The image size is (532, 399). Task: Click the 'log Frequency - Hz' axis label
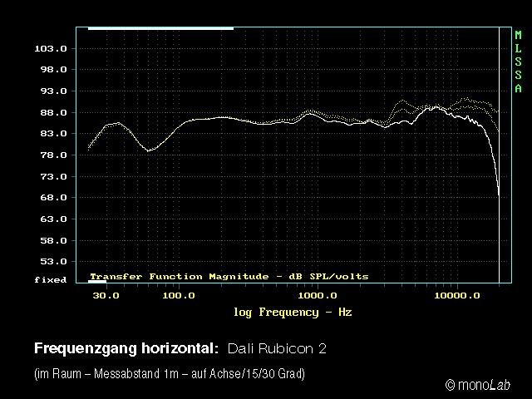(x=293, y=313)
